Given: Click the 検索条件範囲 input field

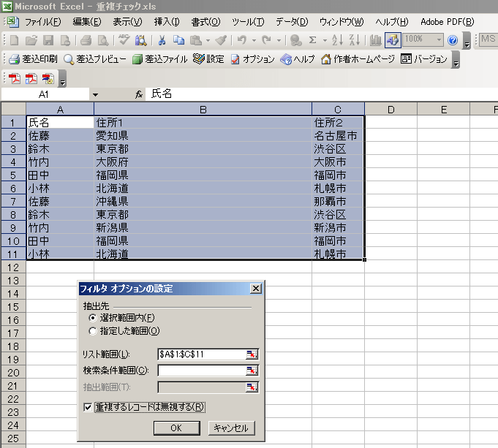Looking at the screenshot, I should pyautogui.click(x=201, y=371).
